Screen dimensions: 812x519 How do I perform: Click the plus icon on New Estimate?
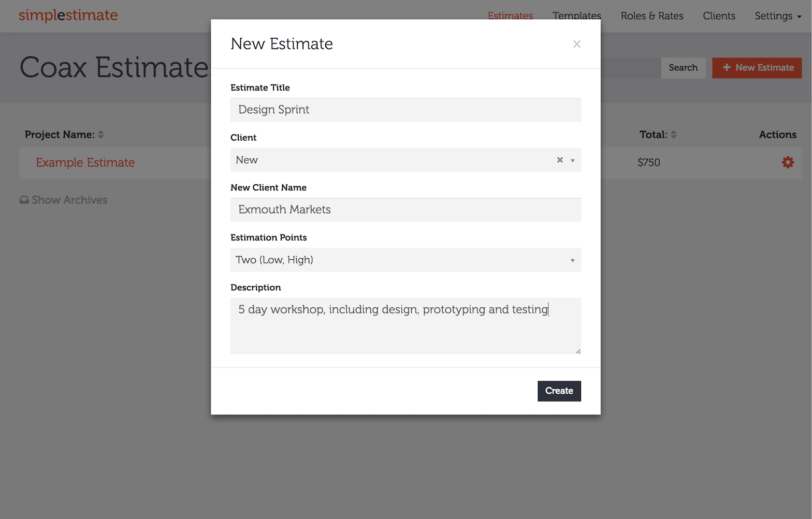(727, 68)
